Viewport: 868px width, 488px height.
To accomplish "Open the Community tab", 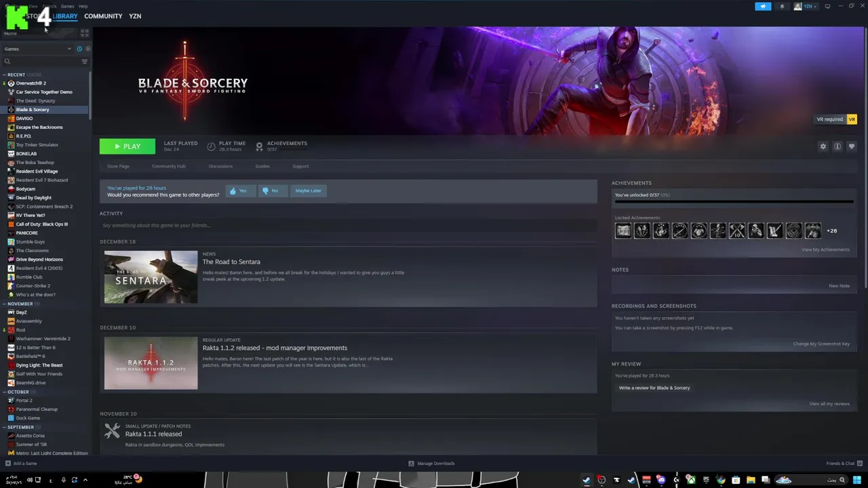I will (x=103, y=16).
